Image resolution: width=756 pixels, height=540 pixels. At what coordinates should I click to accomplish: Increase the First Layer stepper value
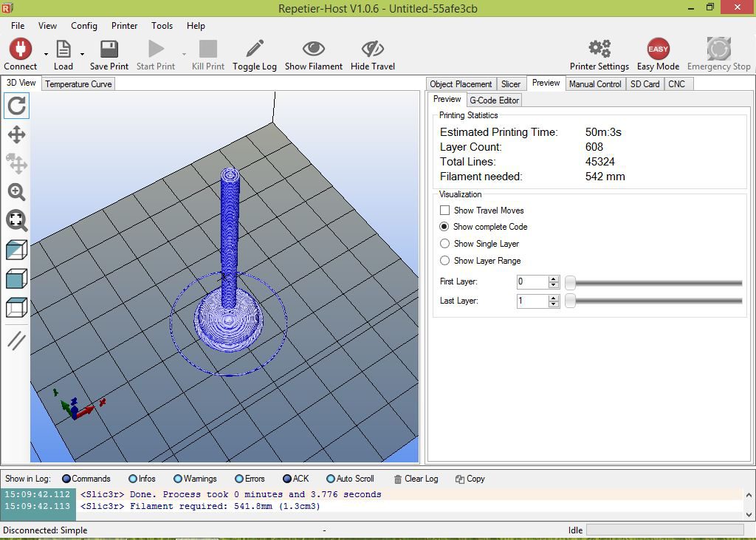click(x=554, y=279)
